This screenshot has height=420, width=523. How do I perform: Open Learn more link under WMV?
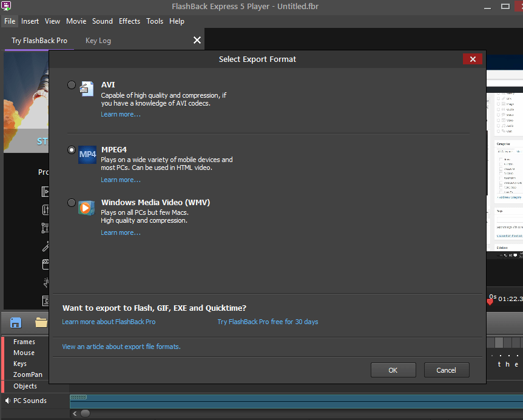(x=121, y=232)
